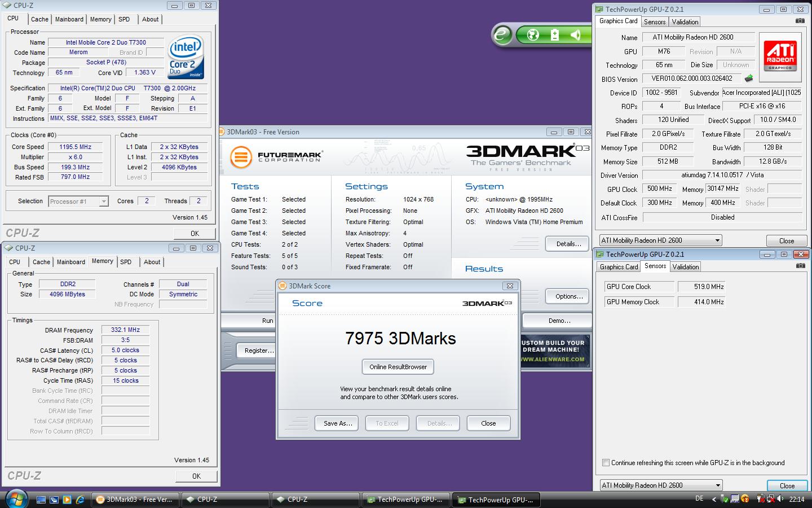Open the globe network icon on green toolbar
The height and width of the screenshot is (508, 812).
pyautogui.click(x=533, y=35)
